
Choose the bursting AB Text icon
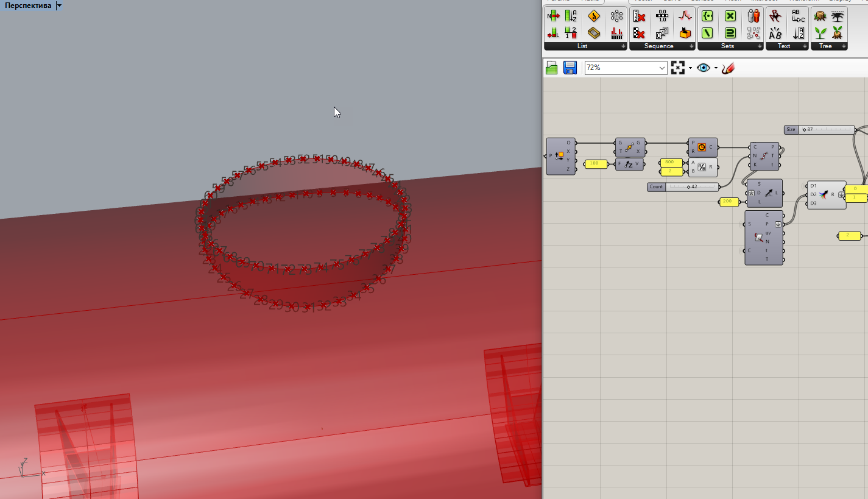pos(775,33)
